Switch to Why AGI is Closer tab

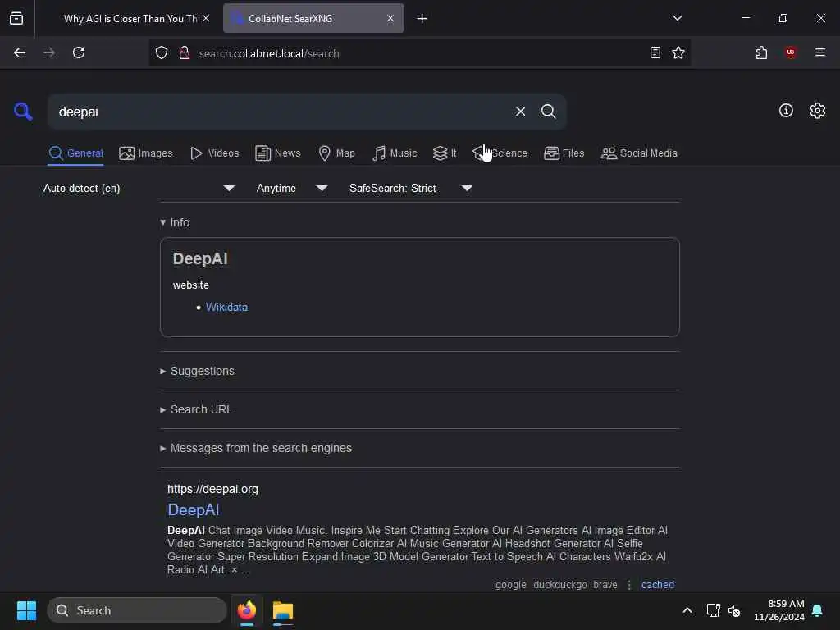tap(130, 18)
